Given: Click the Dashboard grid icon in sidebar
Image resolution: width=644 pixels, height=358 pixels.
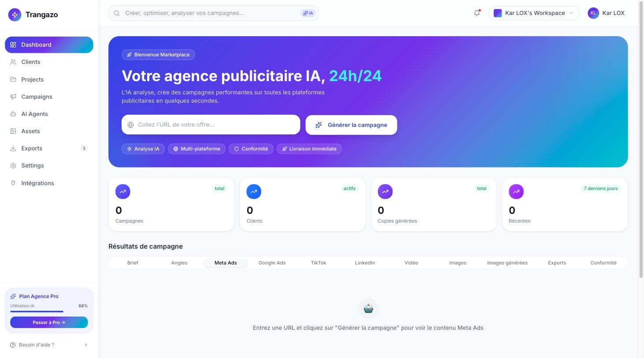Looking at the screenshot, I should coord(13,45).
